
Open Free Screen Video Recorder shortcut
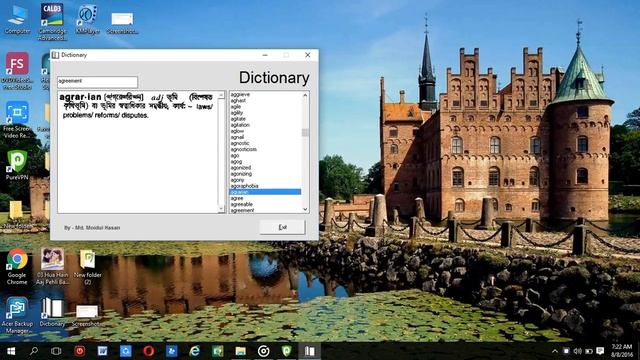pos(17,120)
